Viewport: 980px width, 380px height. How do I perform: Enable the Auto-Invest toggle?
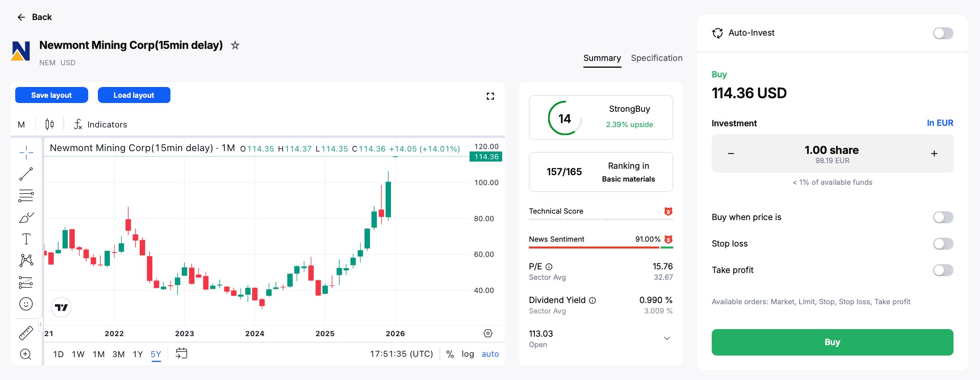[x=943, y=33]
